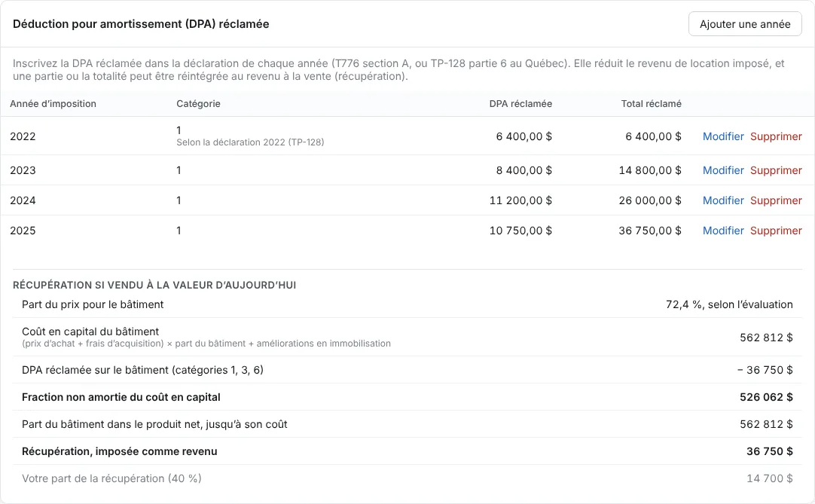Supprimer the 2025 DPA entry
This screenshot has height=504, width=815.
tap(776, 231)
